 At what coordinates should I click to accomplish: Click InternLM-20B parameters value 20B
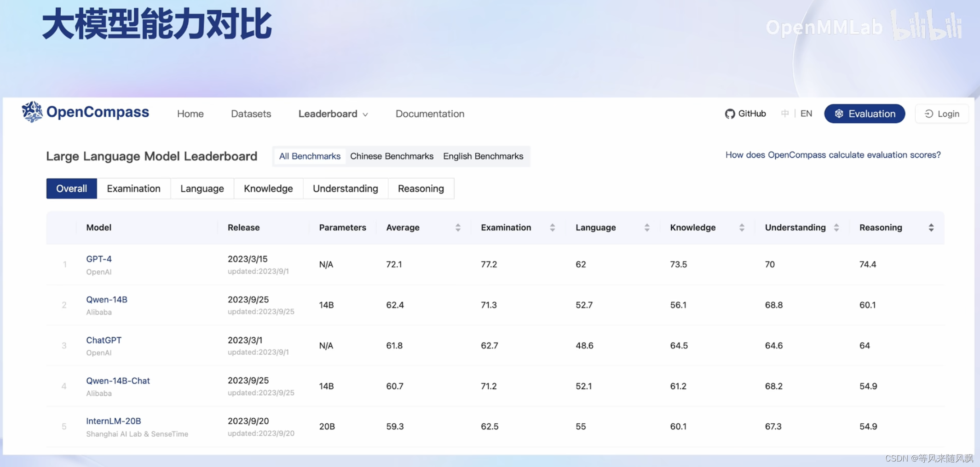[327, 427]
